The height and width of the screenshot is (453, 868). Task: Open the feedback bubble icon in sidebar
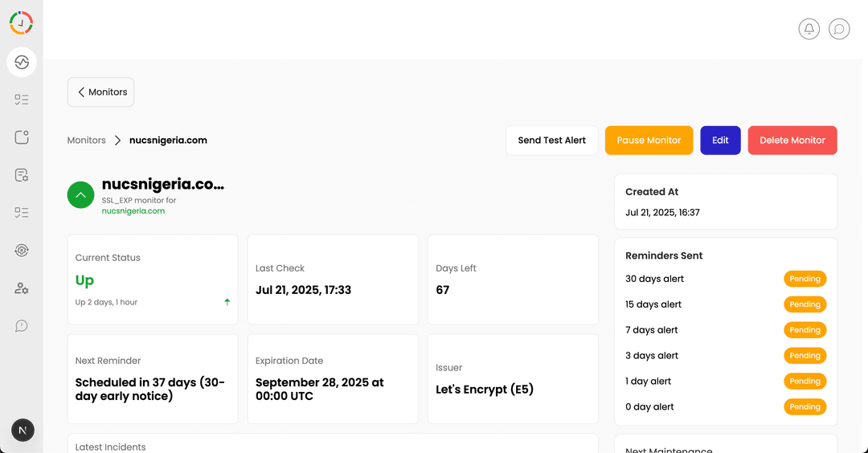pyautogui.click(x=22, y=326)
